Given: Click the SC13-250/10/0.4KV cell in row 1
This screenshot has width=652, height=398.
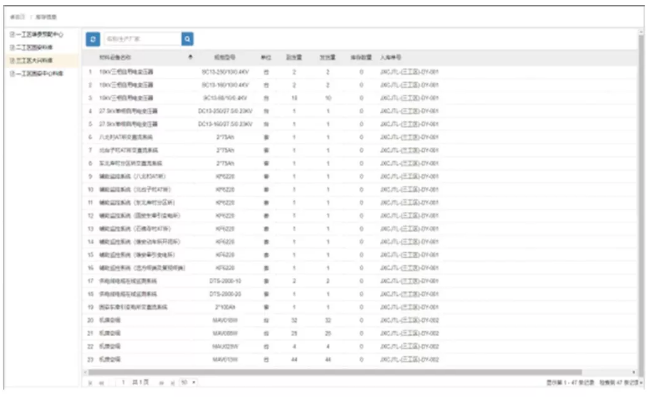Looking at the screenshot, I should pyautogui.click(x=225, y=72).
